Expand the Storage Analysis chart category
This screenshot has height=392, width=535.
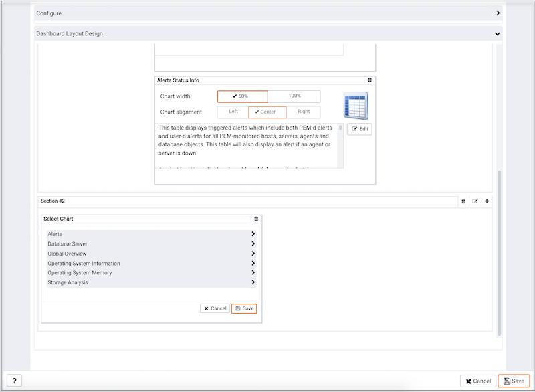152,282
